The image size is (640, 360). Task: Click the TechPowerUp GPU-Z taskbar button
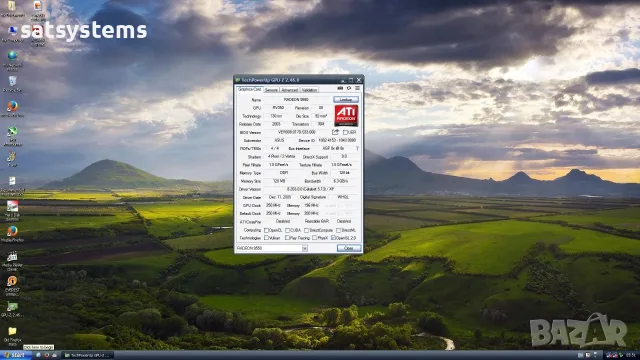pyautogui.click(x=88, y=355)
